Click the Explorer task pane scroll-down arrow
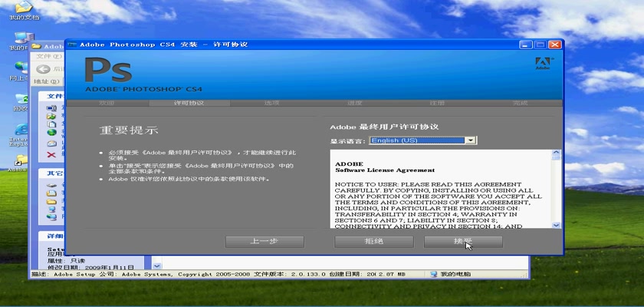Viewport: 644px width, 307px height. tap(156, 266)
